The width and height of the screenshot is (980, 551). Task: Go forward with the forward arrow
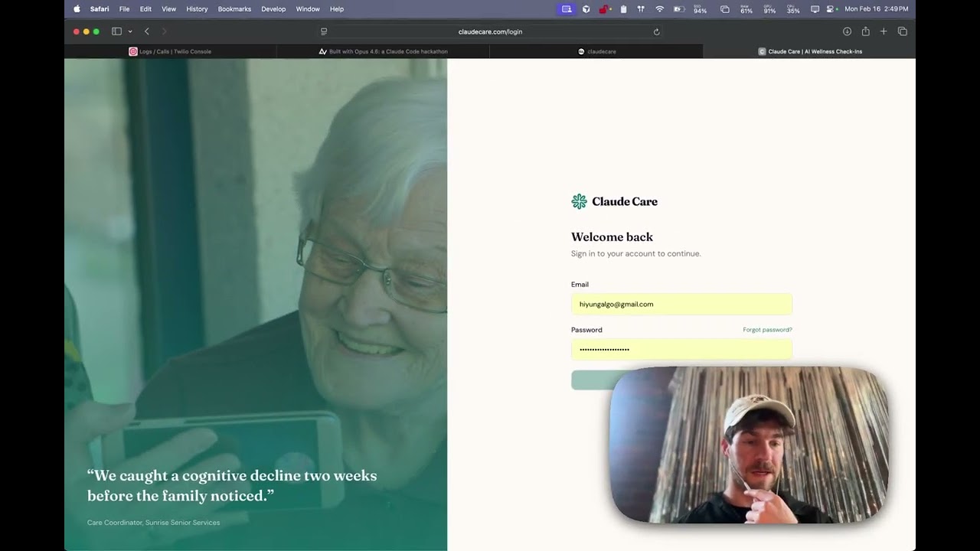(x=164, y=31)
